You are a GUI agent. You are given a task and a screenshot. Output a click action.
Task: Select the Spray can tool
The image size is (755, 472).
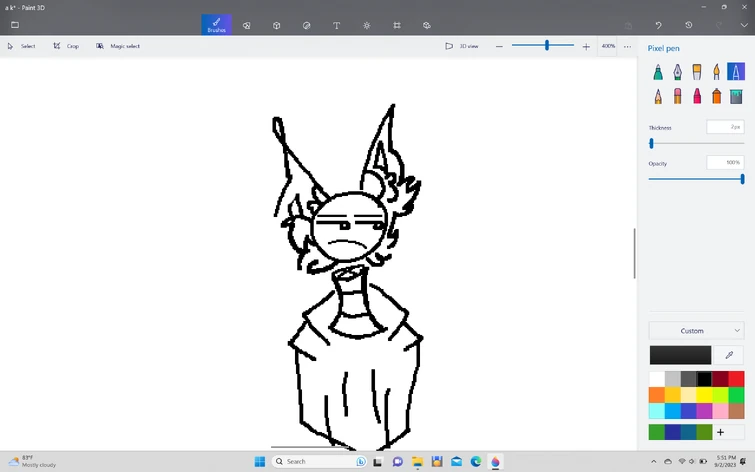pos(716,96)
